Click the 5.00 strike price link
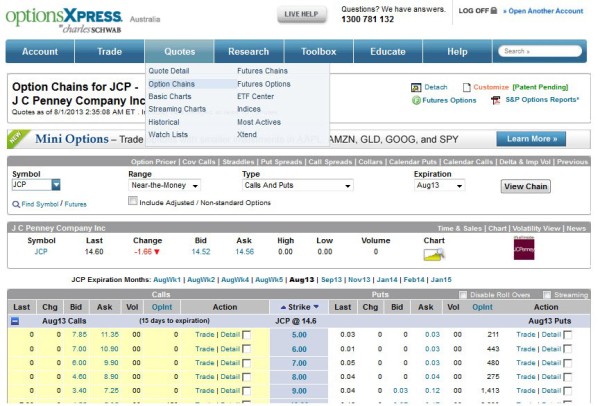600x406 pixels. click(299, 335)
